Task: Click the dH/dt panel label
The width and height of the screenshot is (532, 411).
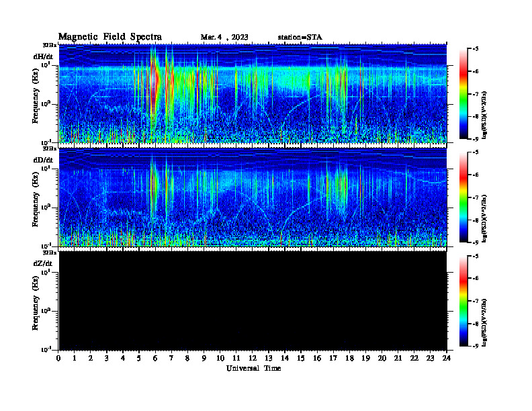Action: point(43,56)
